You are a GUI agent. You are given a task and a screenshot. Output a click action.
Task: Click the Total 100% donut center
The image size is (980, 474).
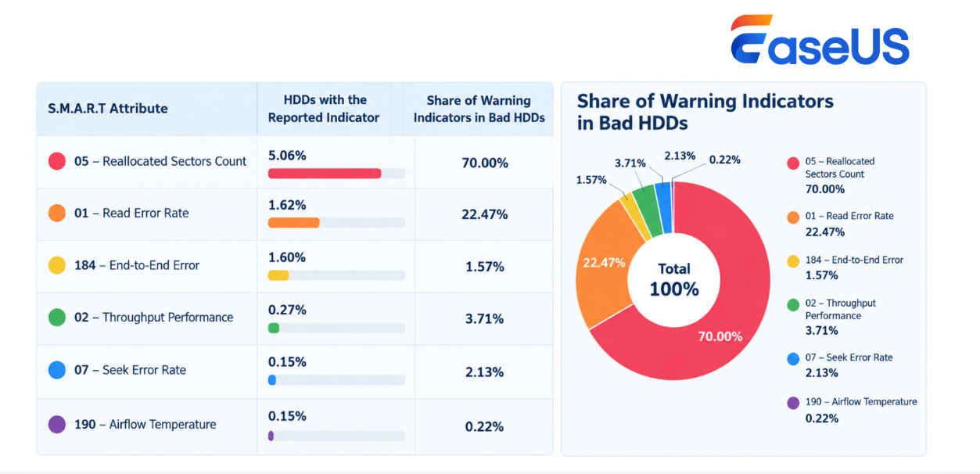674,280
